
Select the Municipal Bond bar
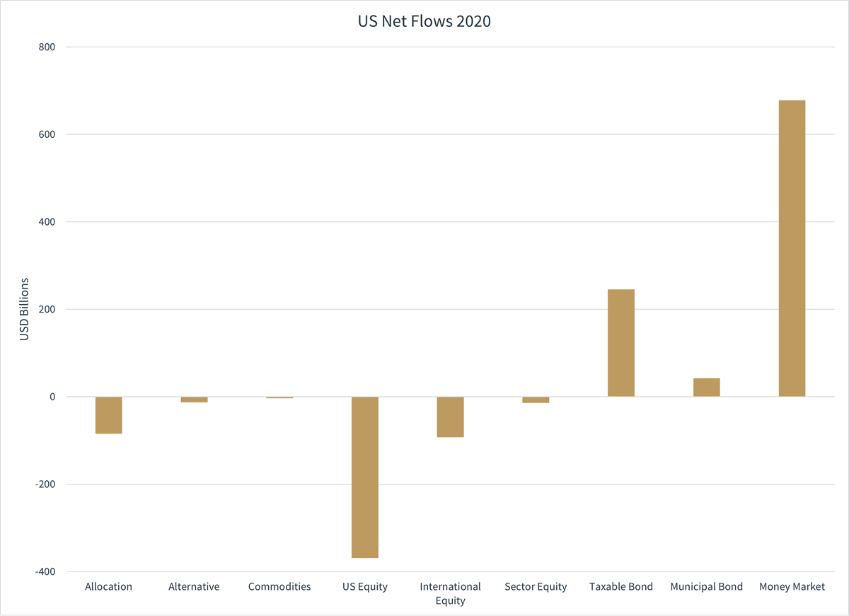tap(706, 388)
